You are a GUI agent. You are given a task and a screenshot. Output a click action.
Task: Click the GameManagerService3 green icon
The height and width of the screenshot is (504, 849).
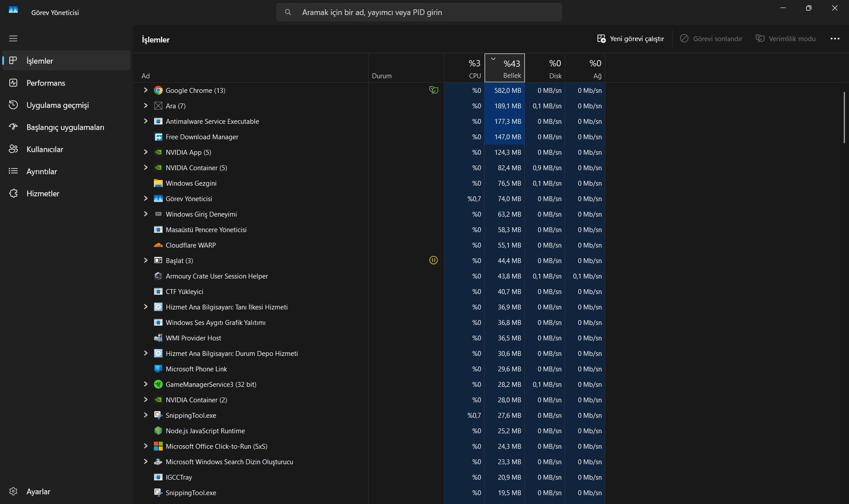[158, 385]
